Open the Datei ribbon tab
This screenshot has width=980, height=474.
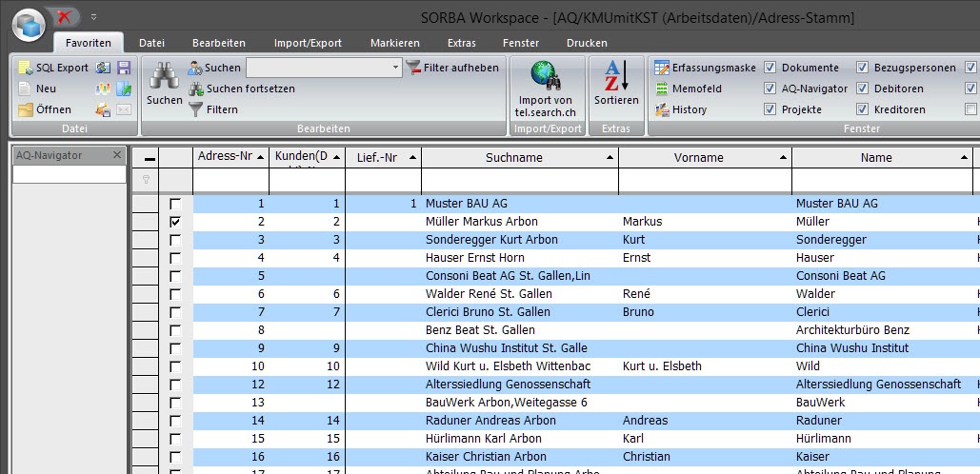point(151,43)
